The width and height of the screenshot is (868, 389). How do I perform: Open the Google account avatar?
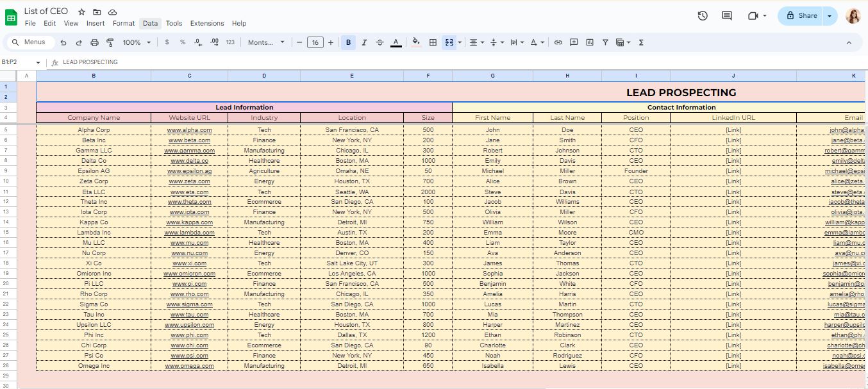[x=853, y=15]
